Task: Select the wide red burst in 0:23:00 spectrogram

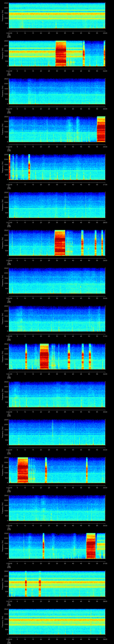Action: (61, 54)
